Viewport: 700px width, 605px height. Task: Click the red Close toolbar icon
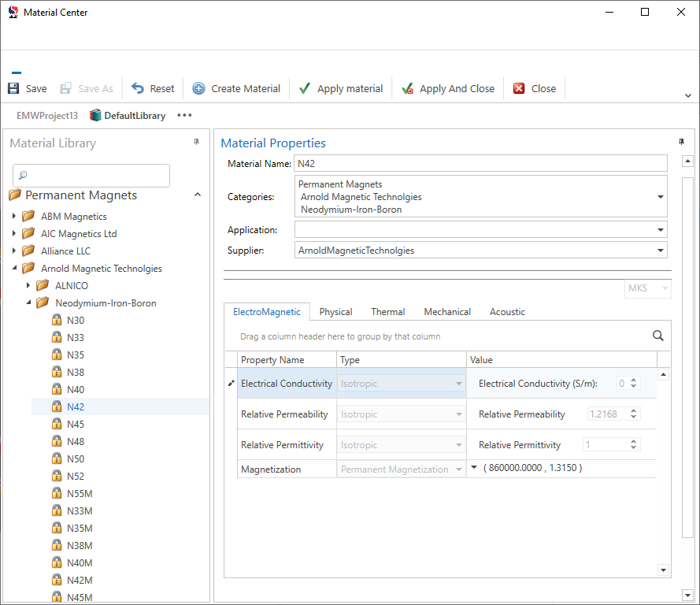click(519, 88)
